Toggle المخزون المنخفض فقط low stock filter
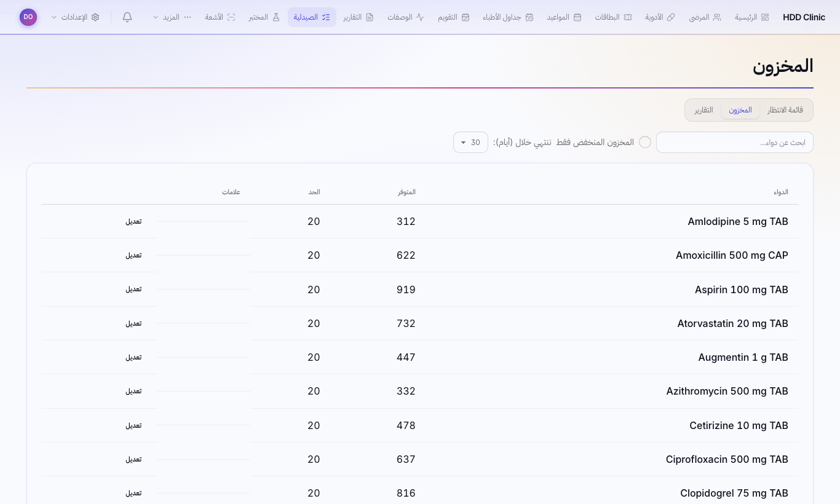840x504 pixels. (645, 142)
